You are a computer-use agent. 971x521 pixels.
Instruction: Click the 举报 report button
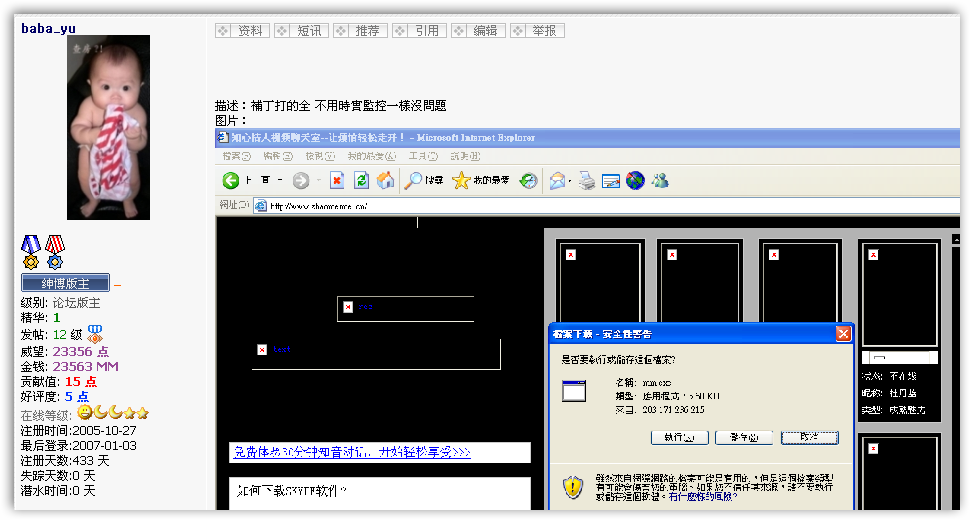point(536,31)
